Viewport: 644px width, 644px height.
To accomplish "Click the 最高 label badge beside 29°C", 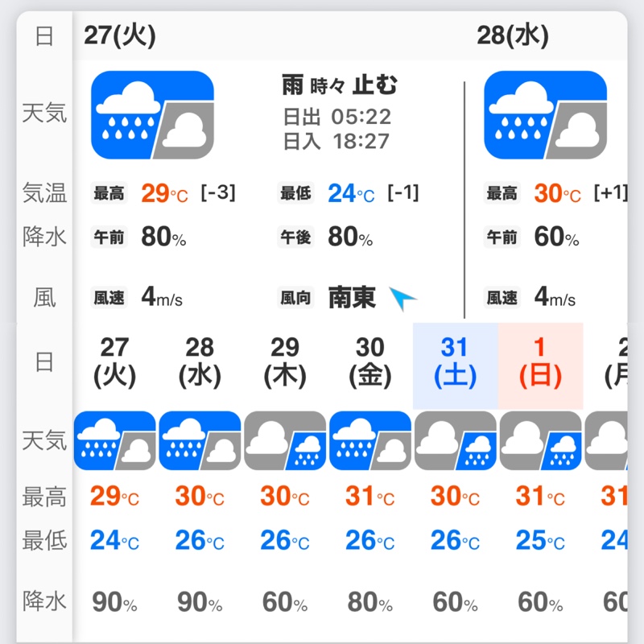I will [x=109, y=193].
